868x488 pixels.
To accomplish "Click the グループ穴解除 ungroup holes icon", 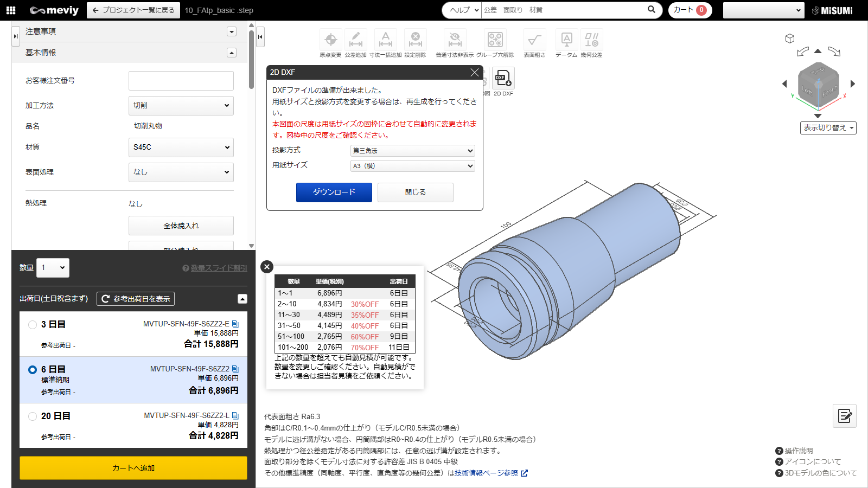I will 495,40.
